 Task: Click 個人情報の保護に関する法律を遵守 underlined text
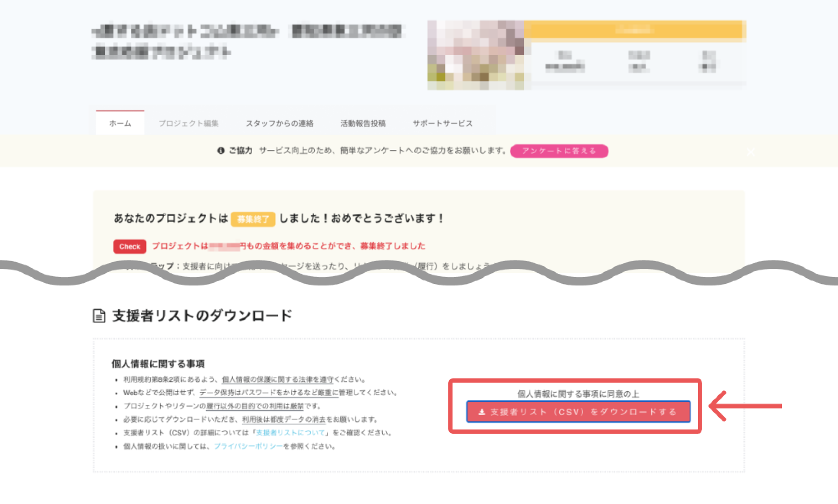(x=277, y=380)
